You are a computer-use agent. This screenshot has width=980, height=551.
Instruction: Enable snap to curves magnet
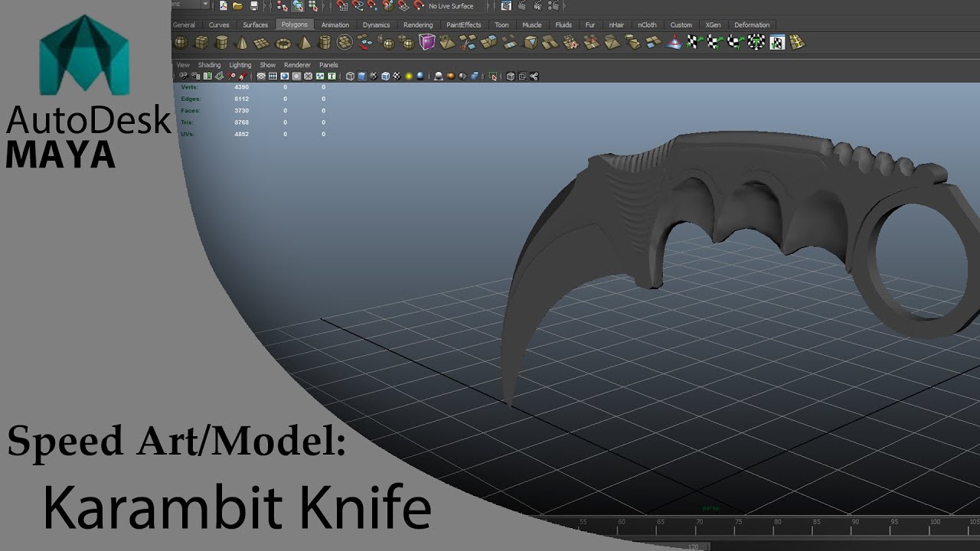(x=358, y=5)
